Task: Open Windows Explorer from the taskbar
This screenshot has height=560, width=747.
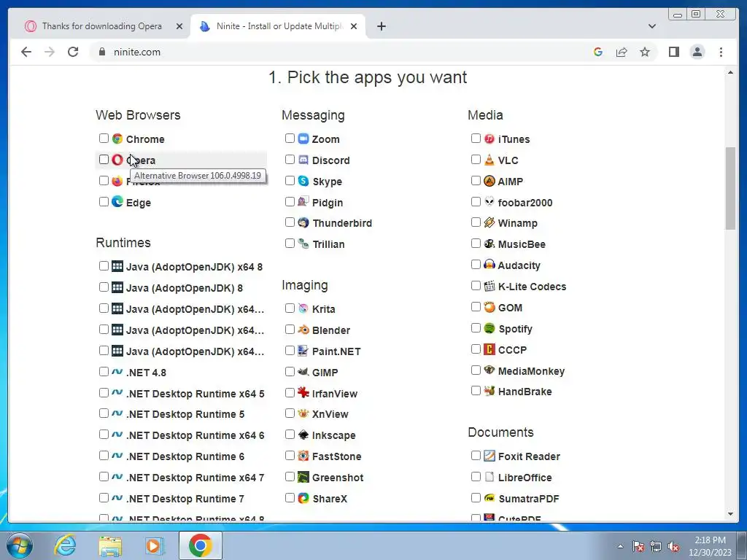Action: pos(110,545)
